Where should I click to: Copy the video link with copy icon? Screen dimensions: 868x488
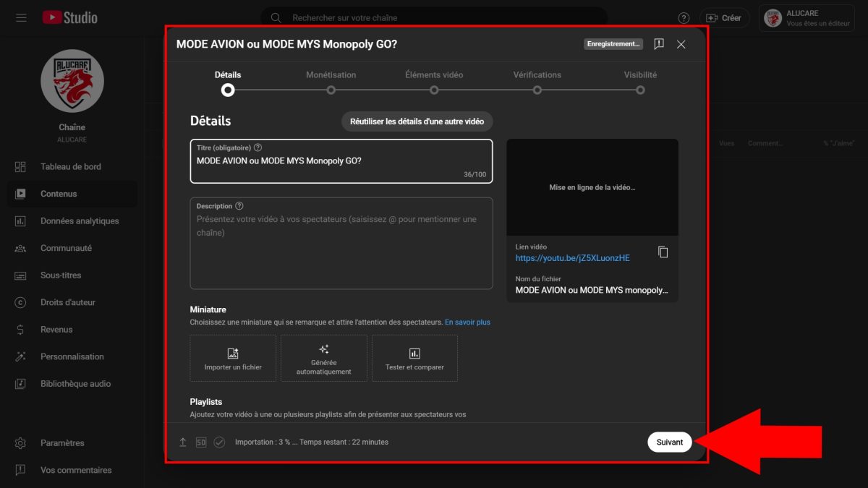pos(663,252)
